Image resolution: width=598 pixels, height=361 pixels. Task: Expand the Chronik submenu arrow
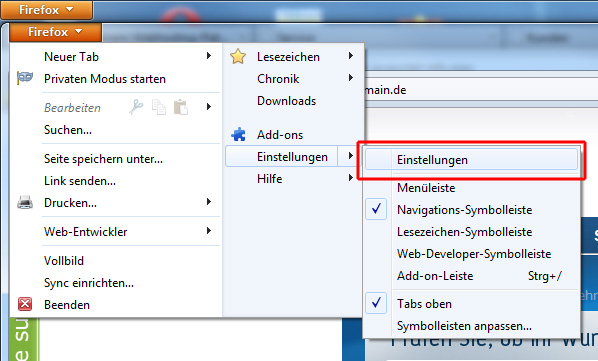point(351,78)
